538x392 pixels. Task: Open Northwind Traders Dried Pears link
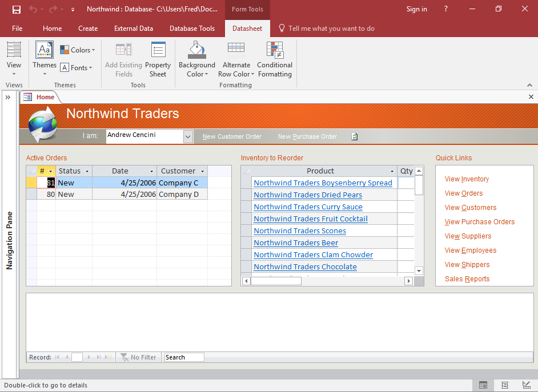308,195
